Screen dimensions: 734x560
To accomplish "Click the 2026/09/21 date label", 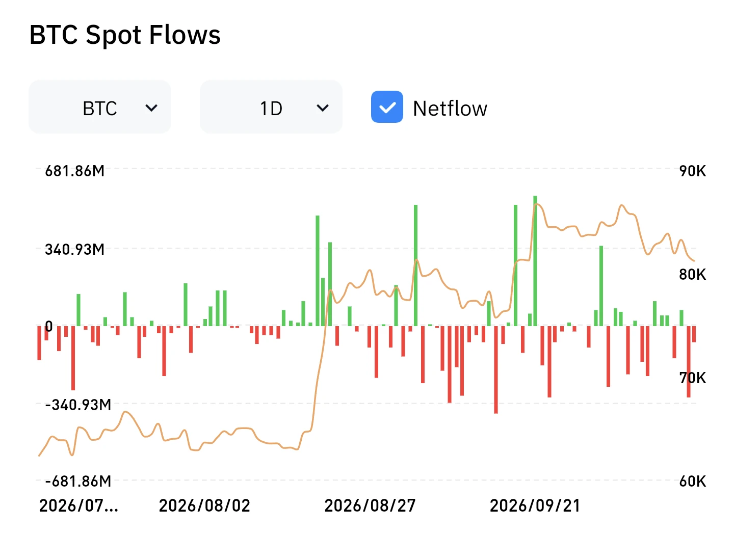I will pyautogui.click(x=535, y=505).
